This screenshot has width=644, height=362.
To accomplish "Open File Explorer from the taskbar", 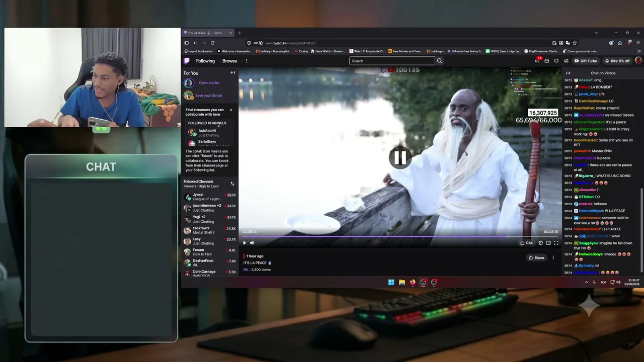I will (402, 282).
